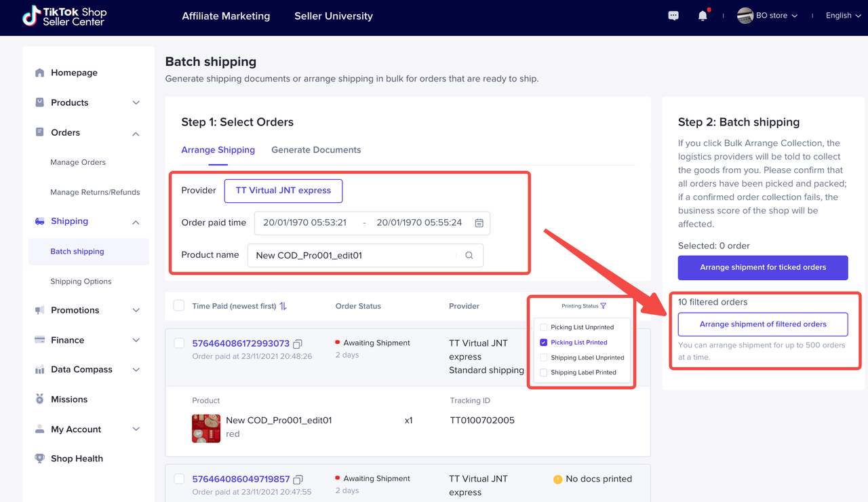Open the BO store account dropdown
This screenshot has width=868, height=502.
pos(768,16)
